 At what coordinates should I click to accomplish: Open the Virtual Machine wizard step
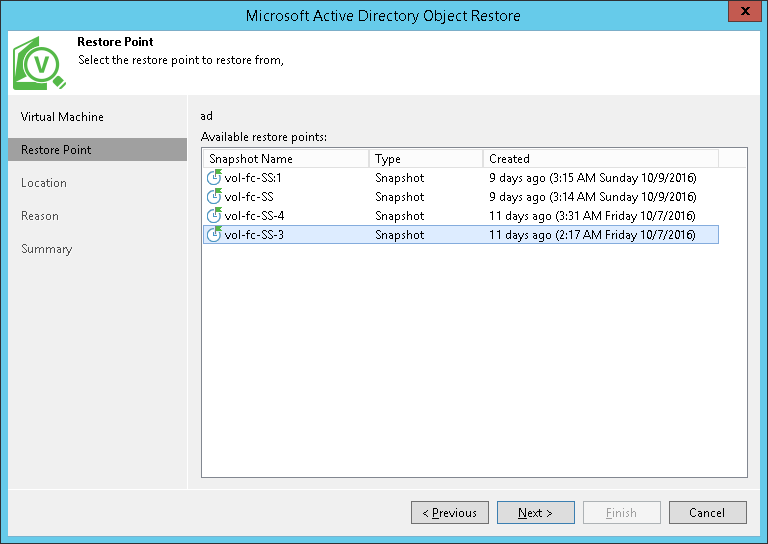pos(62,117)
